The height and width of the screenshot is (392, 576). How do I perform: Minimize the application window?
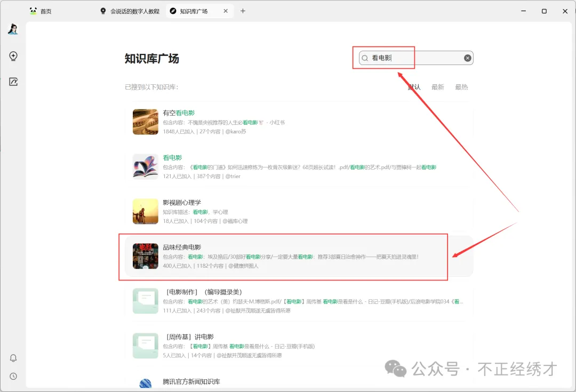(x=524, y=11)
